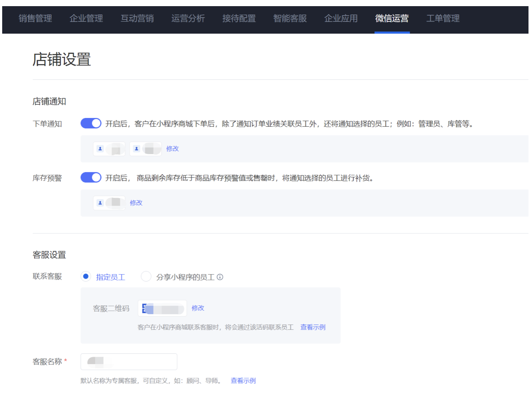The height and width of the screenshot is (401, 532).
Task: Click 修改 next to 客服二维码
Action: (x=198, y=308)
